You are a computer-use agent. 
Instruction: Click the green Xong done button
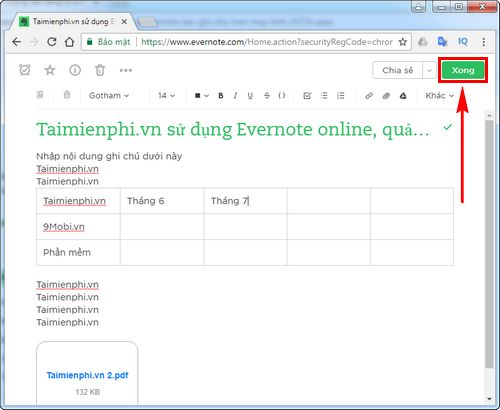tap(463, 70)
